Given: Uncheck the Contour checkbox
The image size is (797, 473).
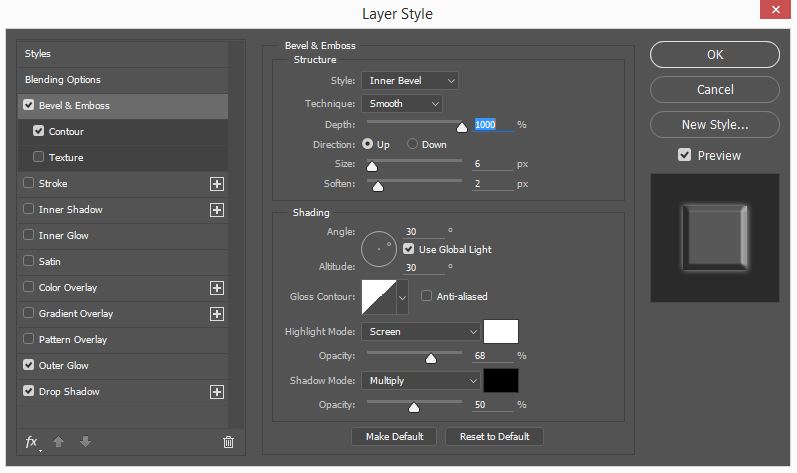Looking at the screenshot, I should (x=38, y=131).
